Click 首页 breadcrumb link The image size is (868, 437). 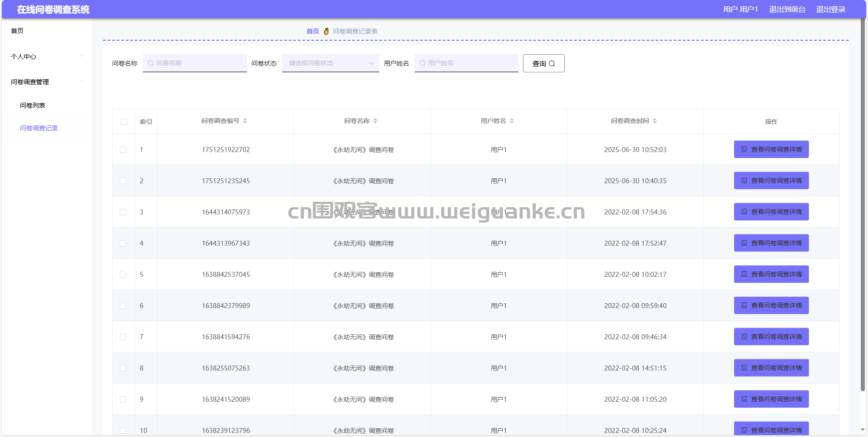click(313, 31)
